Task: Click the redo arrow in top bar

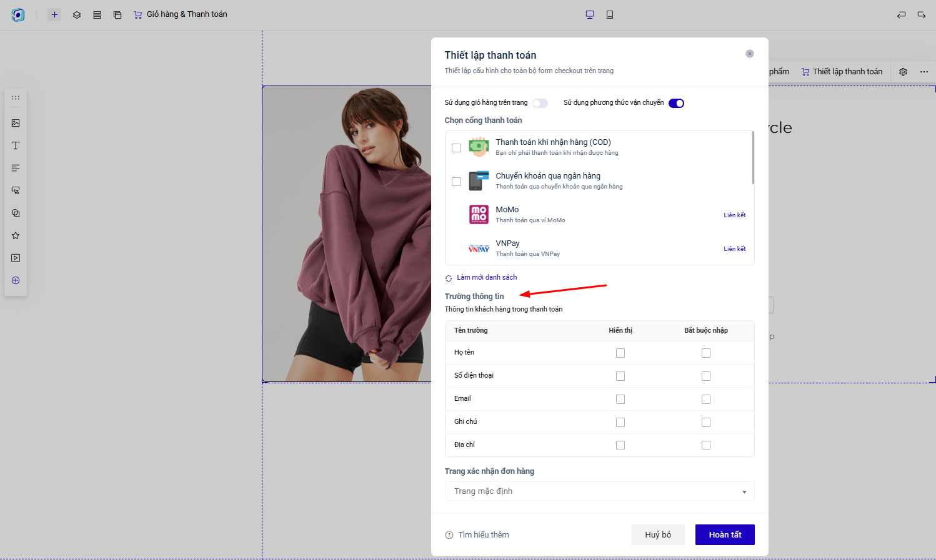Action: click(921, 14)
